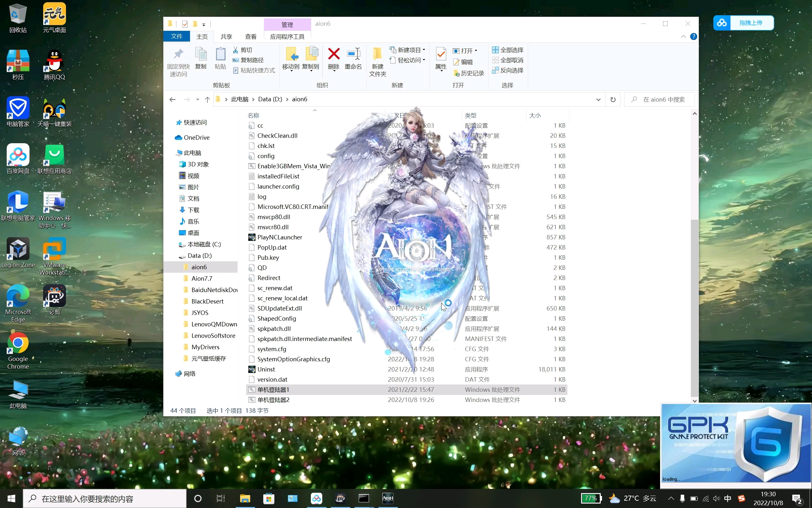Click the Back navigation arrow
812x508 pixels.
(173, 99)
